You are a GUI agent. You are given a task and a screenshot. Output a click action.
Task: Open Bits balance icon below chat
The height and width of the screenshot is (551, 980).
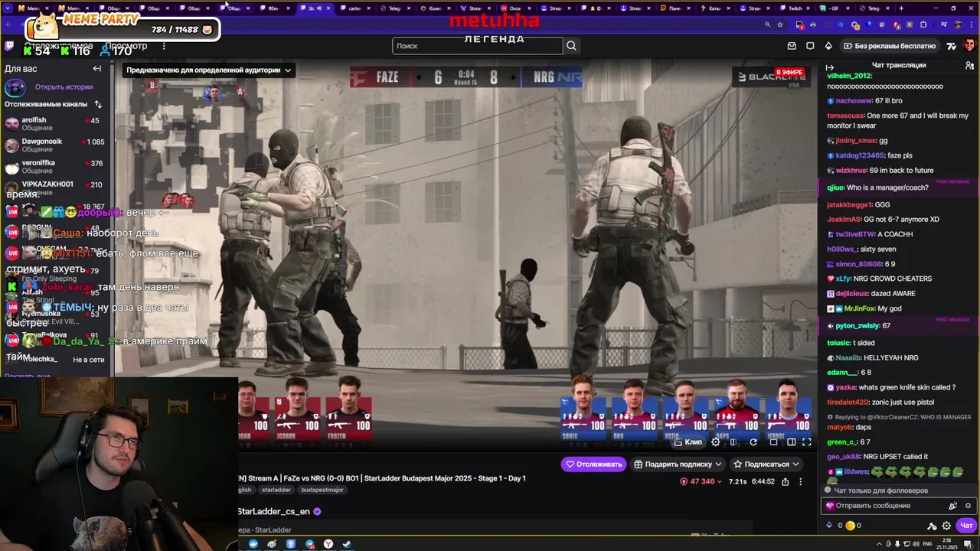pos(829,526)
